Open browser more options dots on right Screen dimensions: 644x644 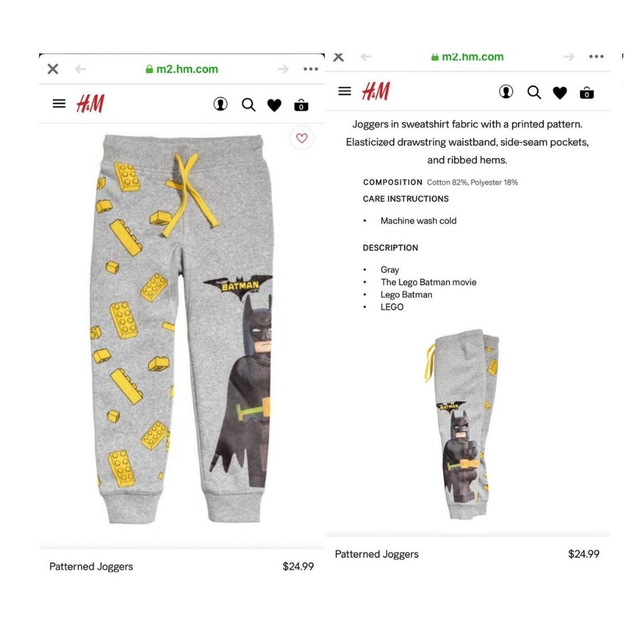tap(596, 57)
